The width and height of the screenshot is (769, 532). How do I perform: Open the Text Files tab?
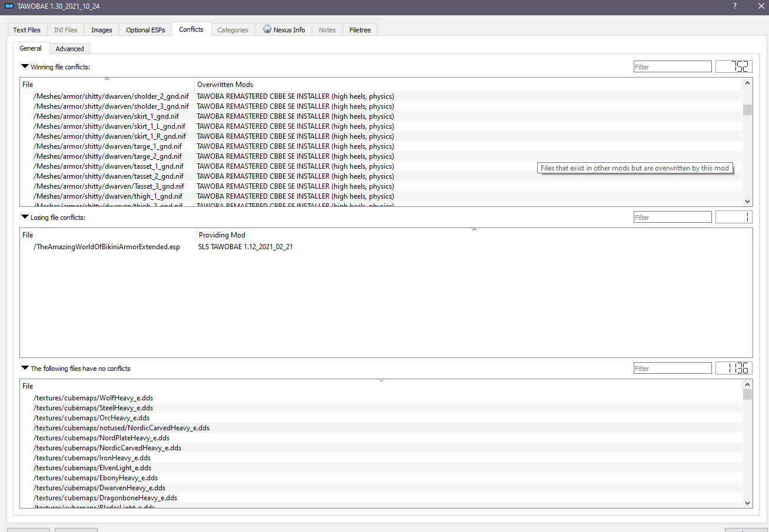click(x=27, y=30)
